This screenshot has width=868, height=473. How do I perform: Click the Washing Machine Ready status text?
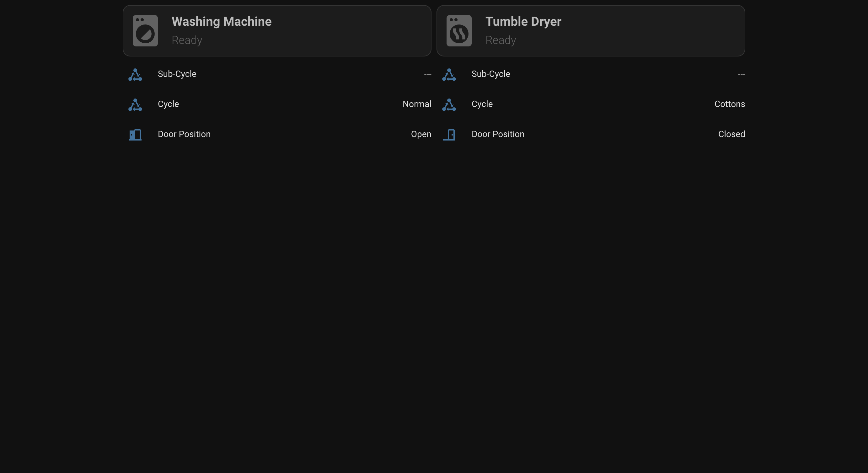coord(187,40)
